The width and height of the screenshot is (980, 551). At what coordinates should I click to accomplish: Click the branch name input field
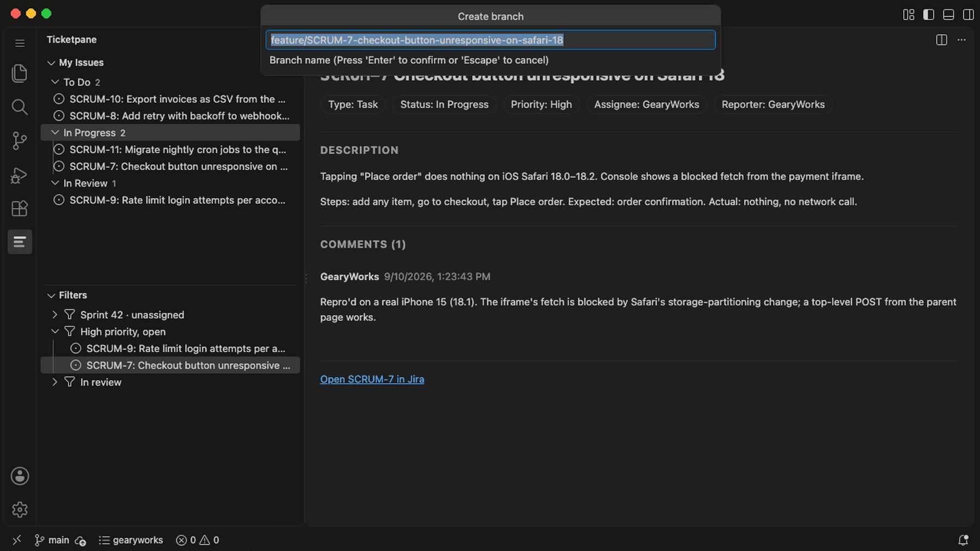pos(491,40)
